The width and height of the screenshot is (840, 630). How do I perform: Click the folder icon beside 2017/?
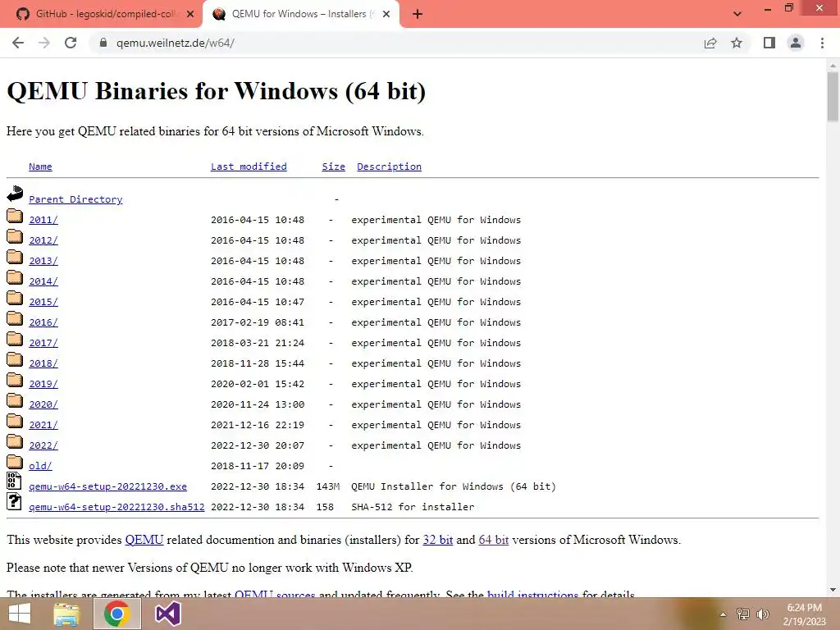[x=15, y=339]
